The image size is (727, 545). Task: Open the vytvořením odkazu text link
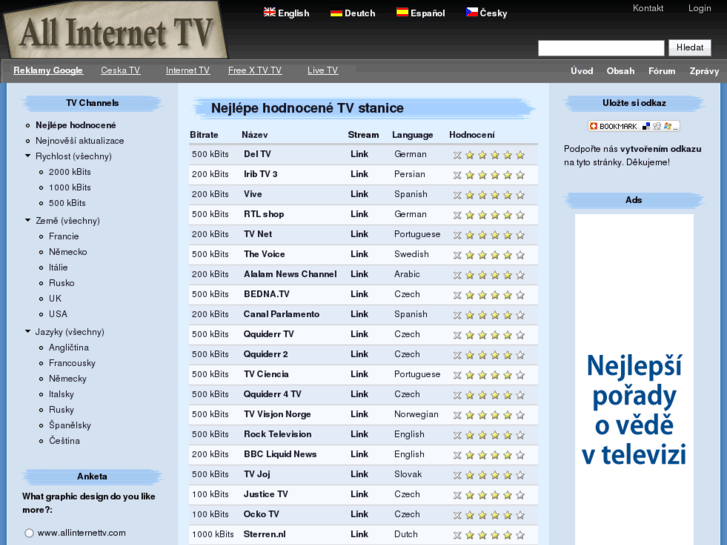pyautogui.click(x=661, y=149)
